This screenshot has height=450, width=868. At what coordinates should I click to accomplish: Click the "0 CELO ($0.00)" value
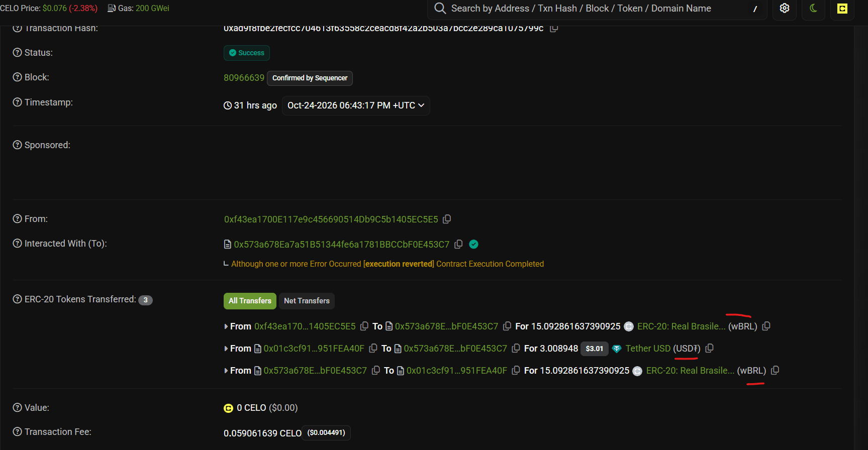267,408
